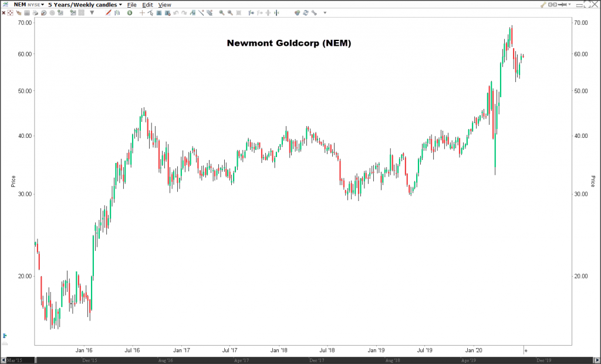Open the Edit menu
Screen dimensions: 601x364
click(x=147, y=5)
